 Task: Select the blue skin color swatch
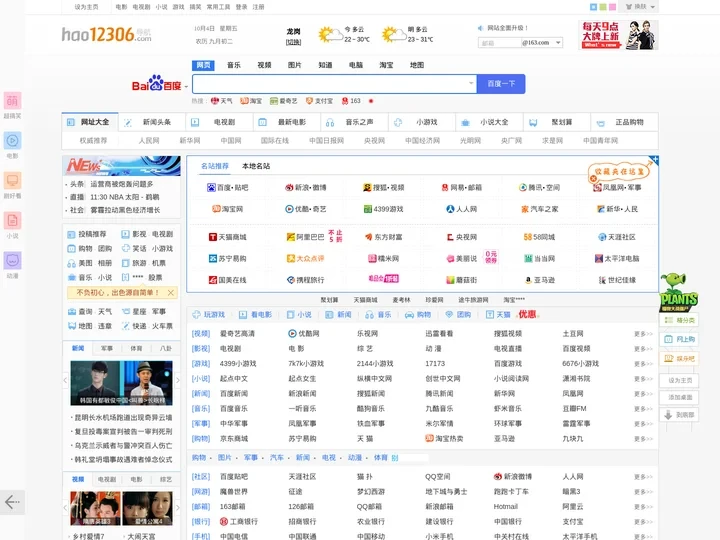pyautogui.click(x=593, y=7)
